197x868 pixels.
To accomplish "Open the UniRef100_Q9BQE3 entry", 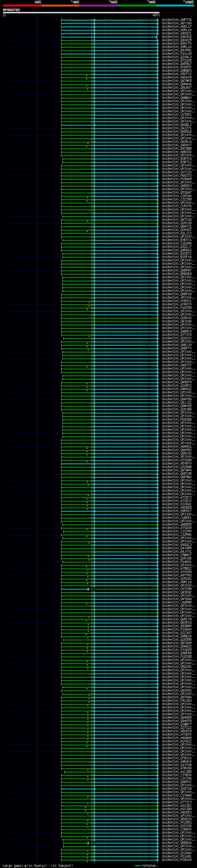I will click(177, 71).
